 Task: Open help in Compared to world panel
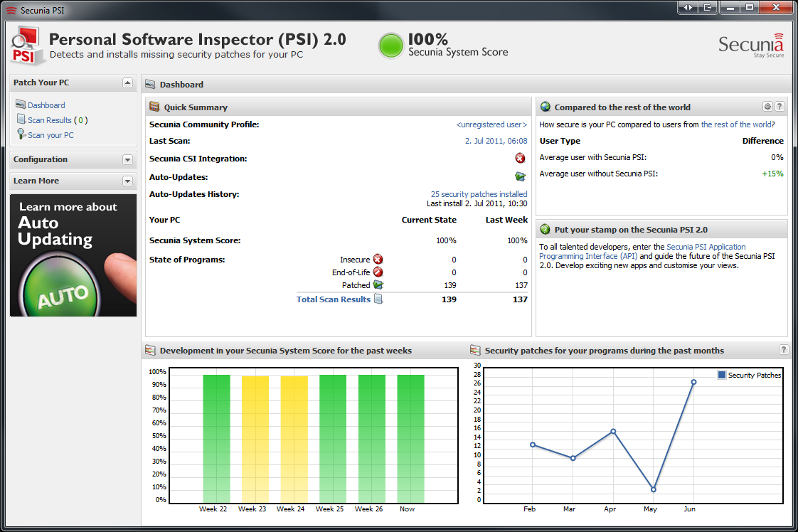[x=780, y=107]
